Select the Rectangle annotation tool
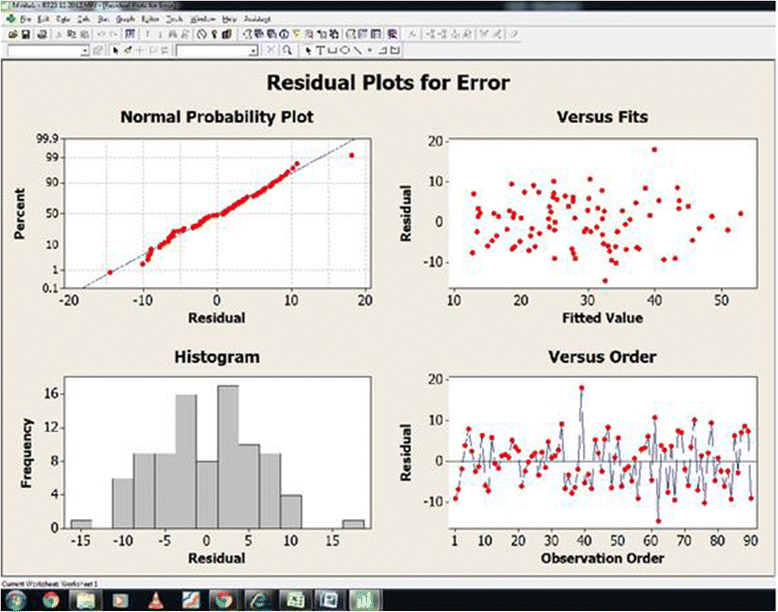This screenshot has height=612, width=778. click(x=333, y=50)
